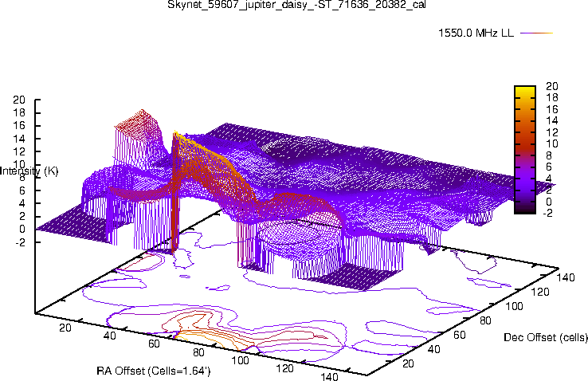Screen dimensions: 588x381
Task: Click the legend line sample next to 1550.0 MHz LL
Action: [x=537, y=33]
